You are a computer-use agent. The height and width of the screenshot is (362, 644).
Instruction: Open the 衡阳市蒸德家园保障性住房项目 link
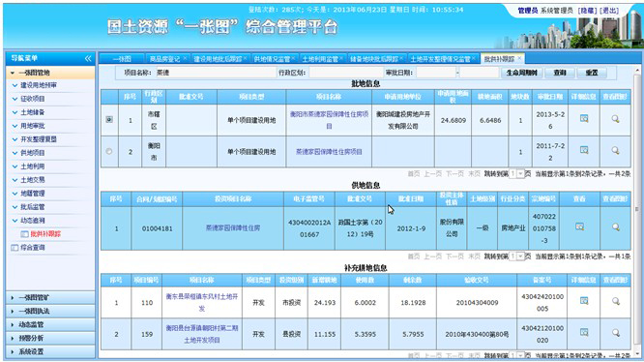pyautogui.click(x=329, y=120)
